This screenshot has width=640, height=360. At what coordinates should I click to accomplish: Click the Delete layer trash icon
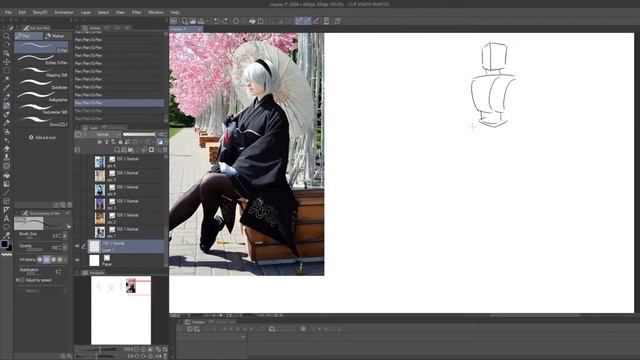[165, 150]
